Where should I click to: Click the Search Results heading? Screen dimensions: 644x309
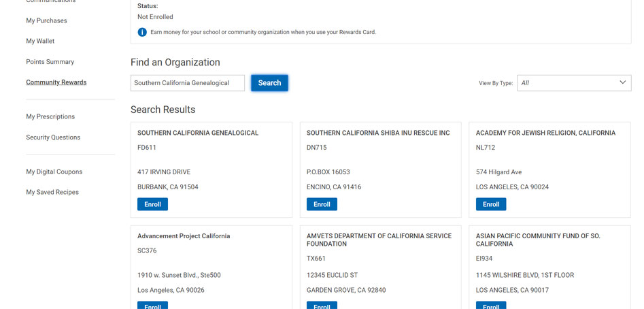(x=163, y=110)
